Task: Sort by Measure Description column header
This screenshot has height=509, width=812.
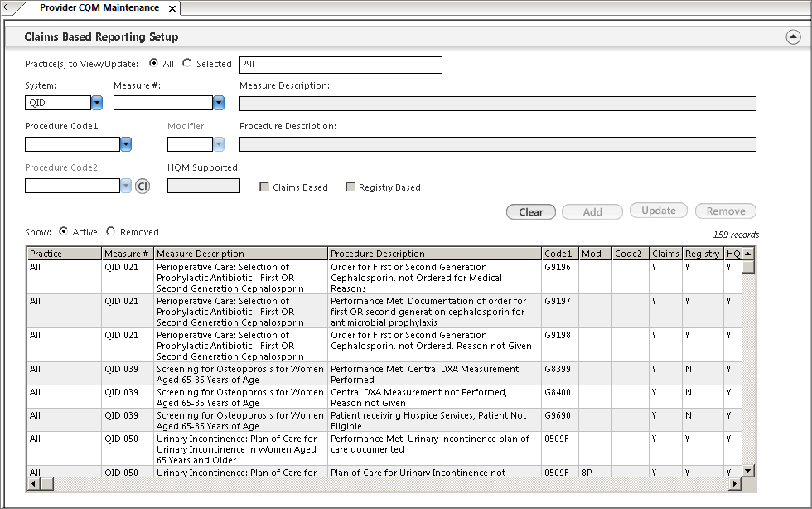Action: [241, 254]
